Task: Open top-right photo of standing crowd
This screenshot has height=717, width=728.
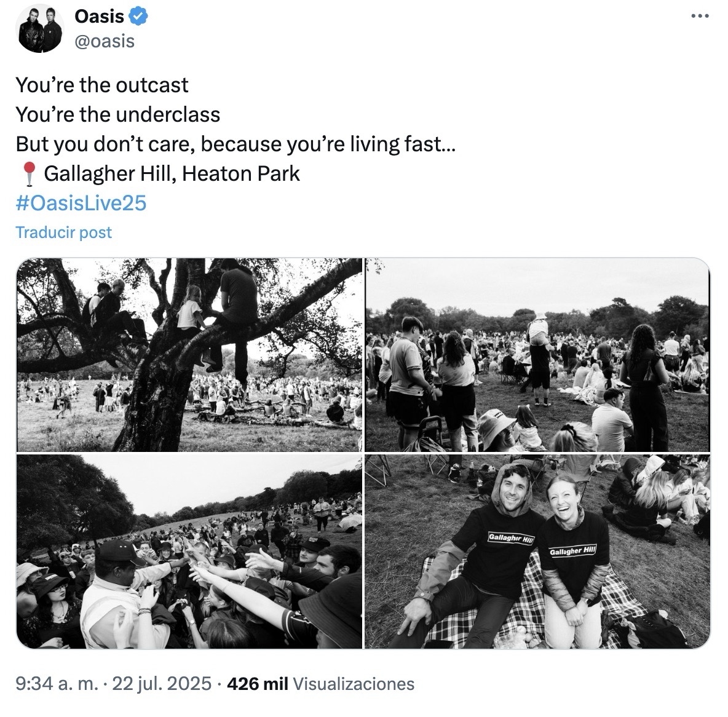Action: click(x=537, y=355)
